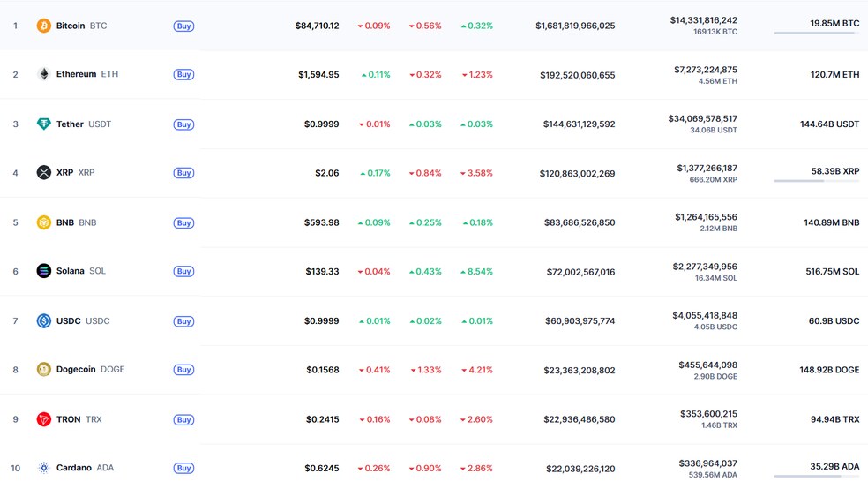Click Buy in the Dogecoin row
Screen dimensions: 868x489
pos(183,369)
